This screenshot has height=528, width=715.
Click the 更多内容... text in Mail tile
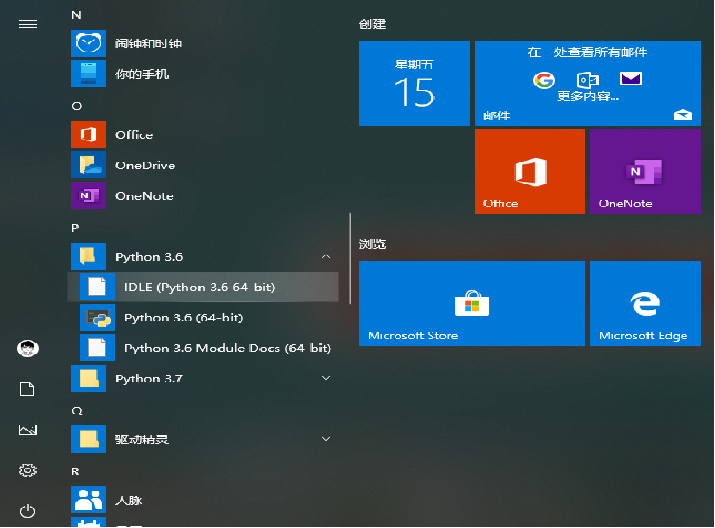click(x=588, y=97)
